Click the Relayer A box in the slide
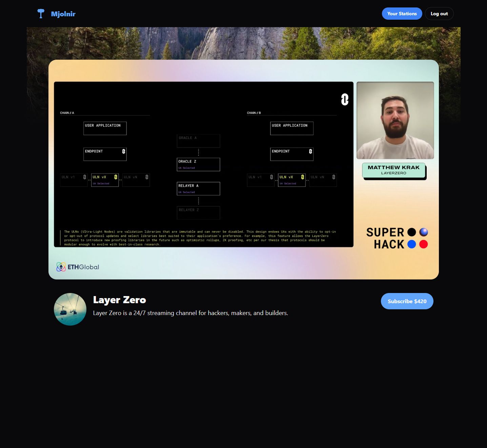This screenshot has width=487, height=448. pos(198,189)
